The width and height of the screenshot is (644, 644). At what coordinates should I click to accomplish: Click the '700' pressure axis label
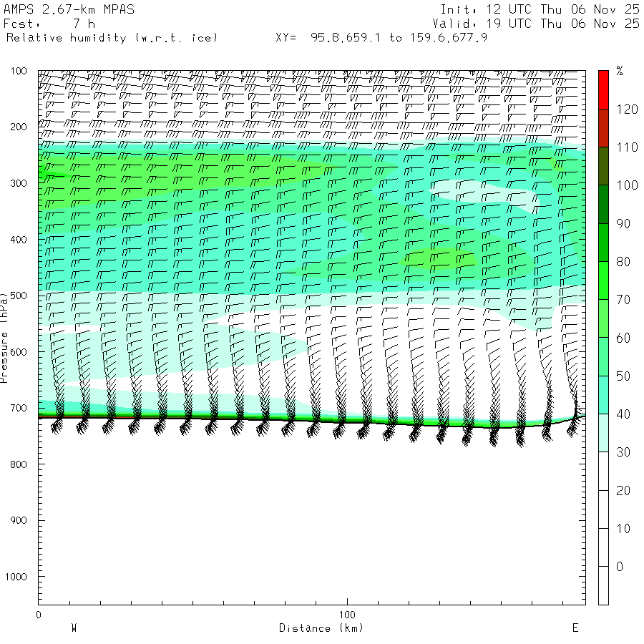click(19, 409)
